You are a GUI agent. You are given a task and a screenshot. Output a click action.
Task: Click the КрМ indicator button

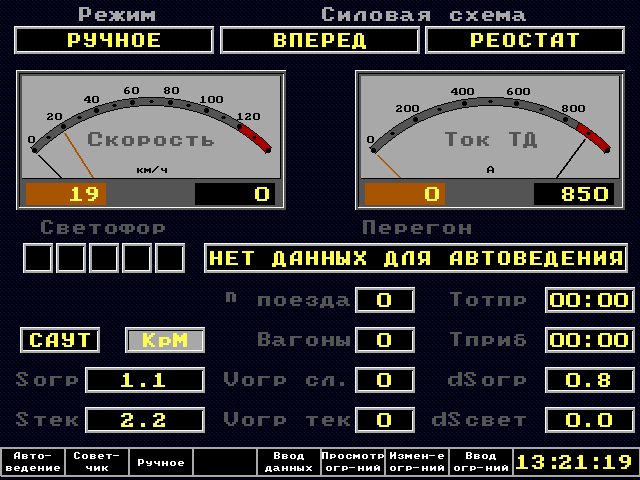coord(165,340)
